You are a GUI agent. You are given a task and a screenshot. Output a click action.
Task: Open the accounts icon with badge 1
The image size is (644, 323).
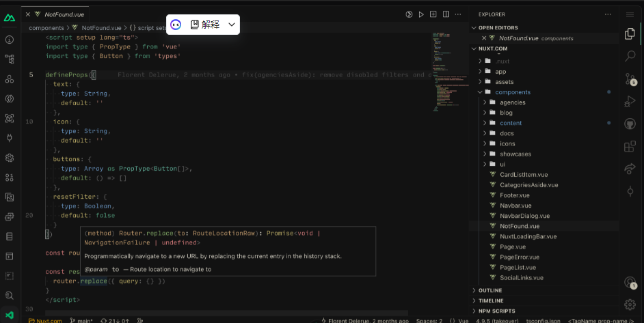tap(630, 282)
